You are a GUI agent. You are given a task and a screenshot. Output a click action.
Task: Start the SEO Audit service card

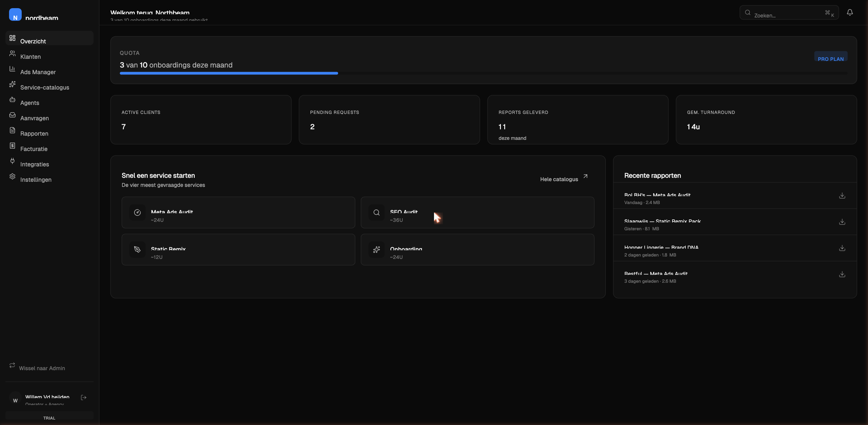pos(477,212)
